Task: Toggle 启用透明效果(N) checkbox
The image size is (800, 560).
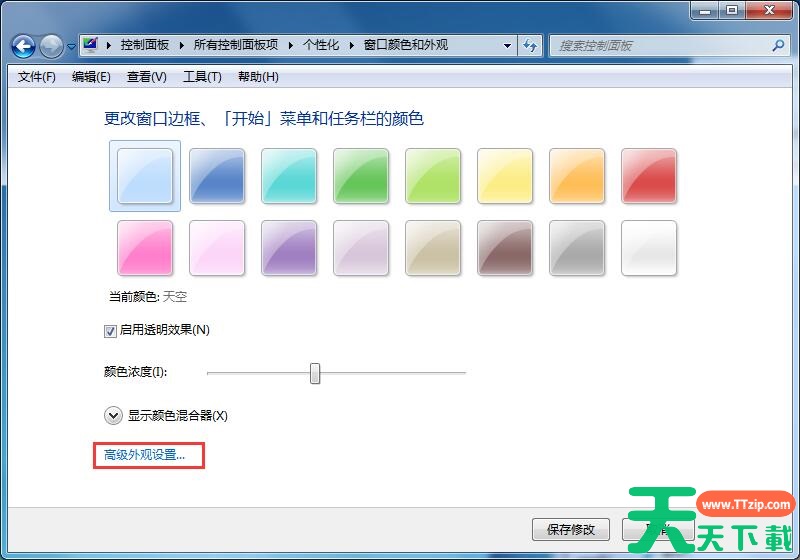Action: pyautogui.click(x=110, y=331)
